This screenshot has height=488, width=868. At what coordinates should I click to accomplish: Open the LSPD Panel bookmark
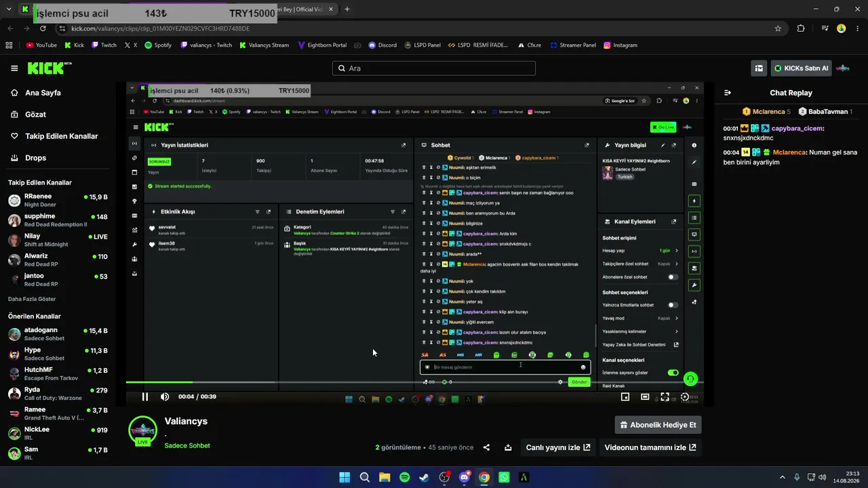click(422, 45)
